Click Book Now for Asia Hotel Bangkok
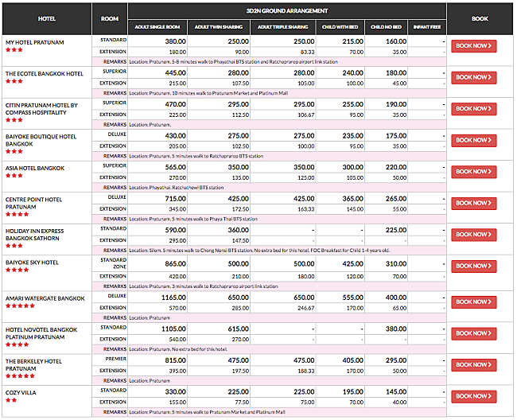517x420 pixels. (x=474, y=172)
